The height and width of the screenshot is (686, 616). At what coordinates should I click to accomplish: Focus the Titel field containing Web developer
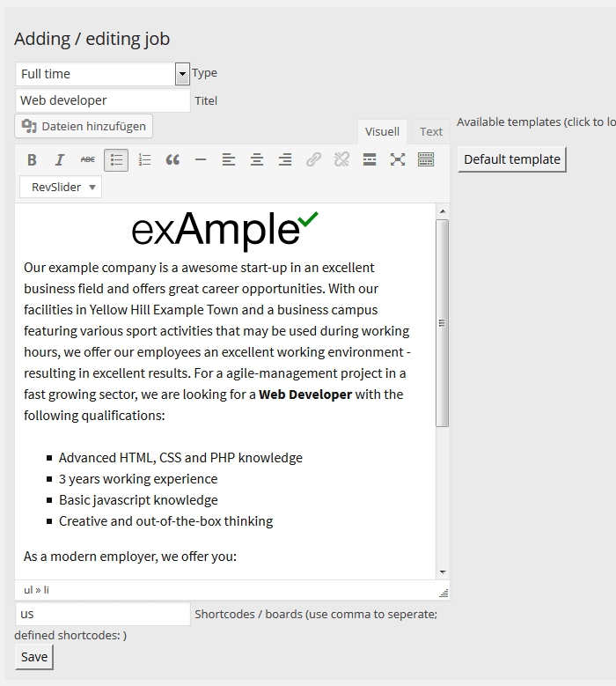click(x=103, y=100)
